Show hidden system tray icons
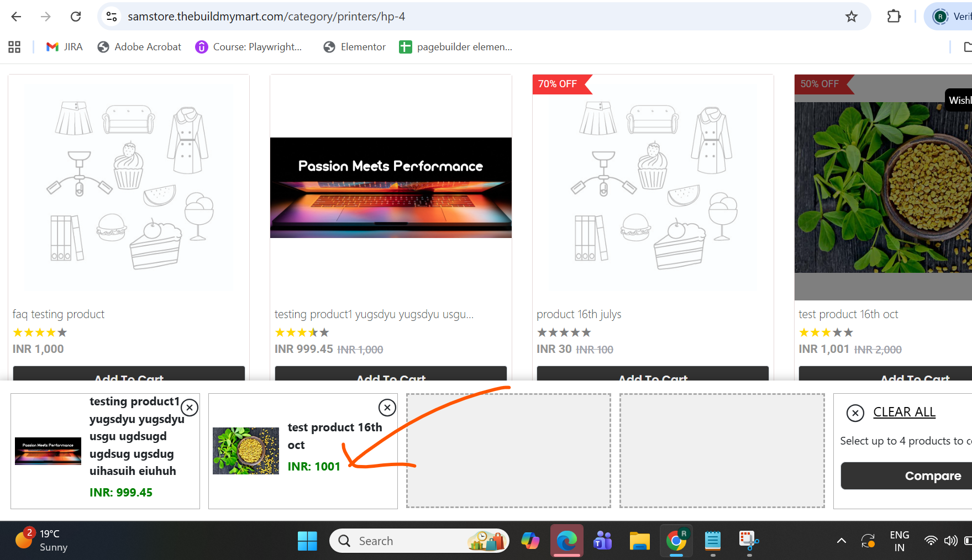972x560 pixels. [842, 541]
